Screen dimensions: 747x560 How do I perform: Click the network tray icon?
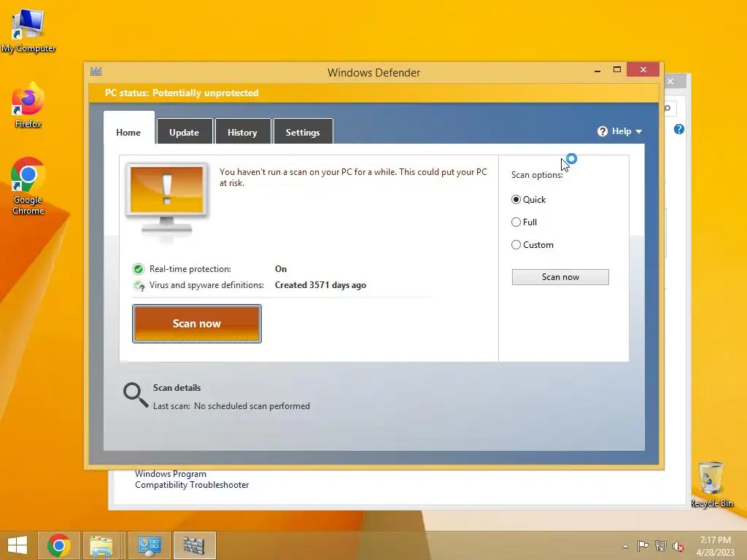[x=661, y=545]
